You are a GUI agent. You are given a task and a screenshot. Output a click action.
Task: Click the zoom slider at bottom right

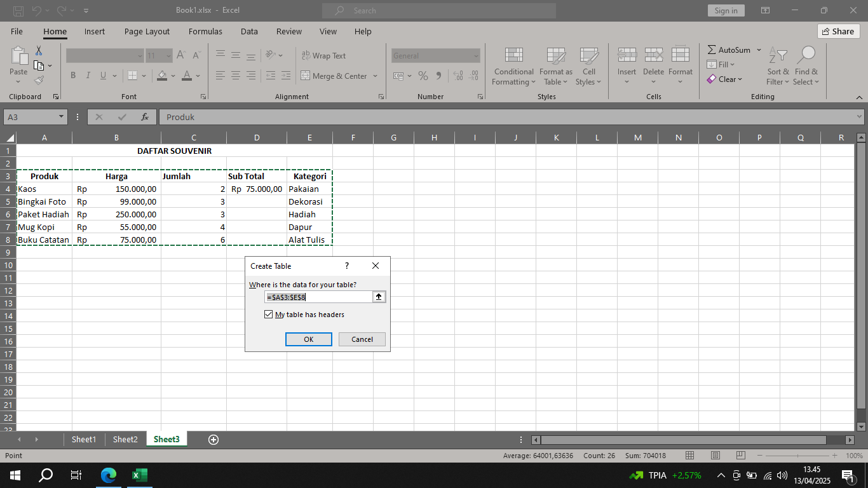tap(797, 455)
